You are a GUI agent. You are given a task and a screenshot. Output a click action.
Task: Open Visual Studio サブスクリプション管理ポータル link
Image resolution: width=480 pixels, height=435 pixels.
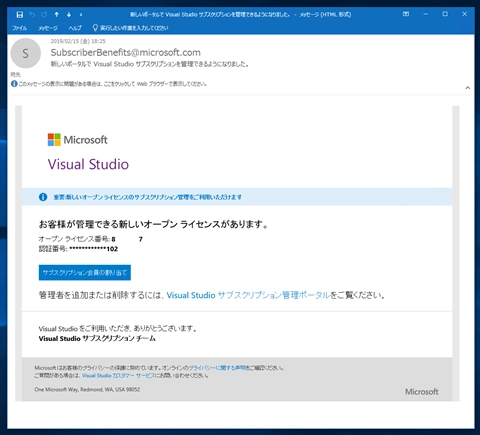248,295
